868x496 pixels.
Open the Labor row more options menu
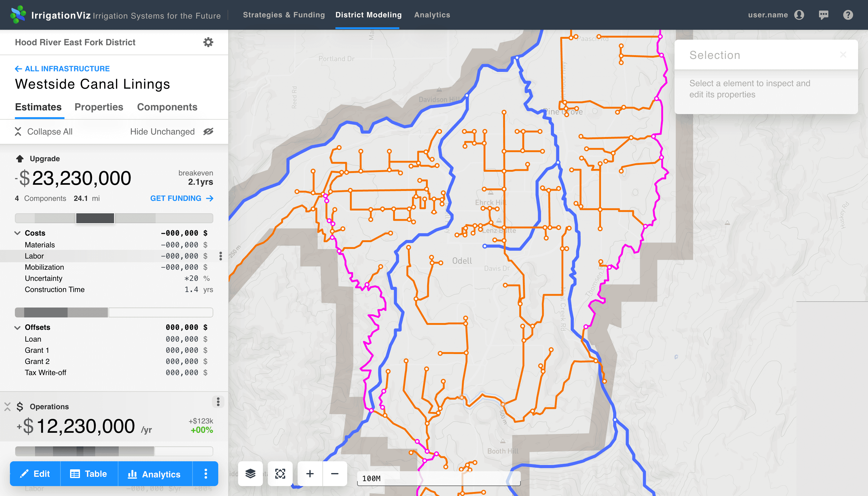[221, 256]
